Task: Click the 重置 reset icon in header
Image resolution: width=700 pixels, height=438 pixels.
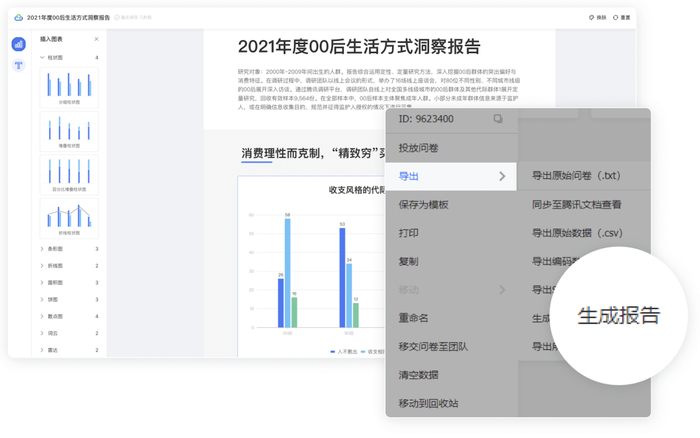Action: click(617, 18)
